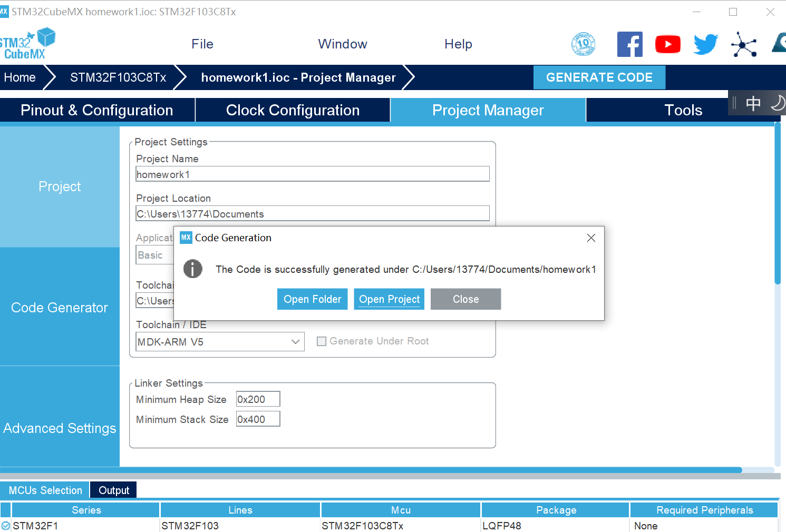Sort by the Lines column header
The width and height of the screenshot is (786, 532).
pyautogui.click(x=240, y=510)
